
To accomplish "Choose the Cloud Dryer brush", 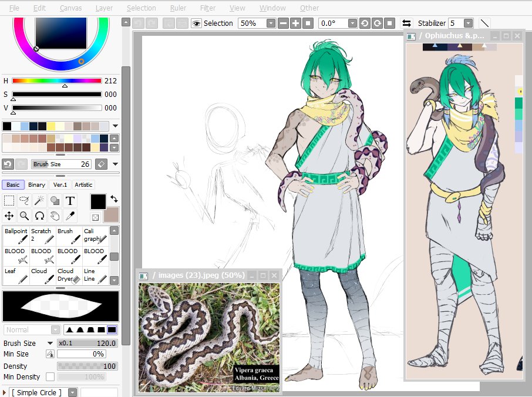I will pyautogui.click(x=69, y=275).
